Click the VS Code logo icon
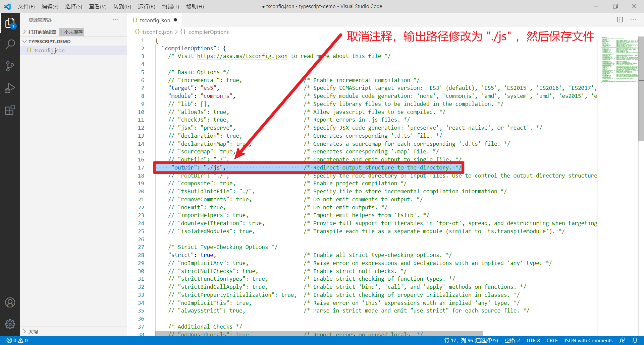Viewport: 644px width, 345px height. click(x=7, y=6)
